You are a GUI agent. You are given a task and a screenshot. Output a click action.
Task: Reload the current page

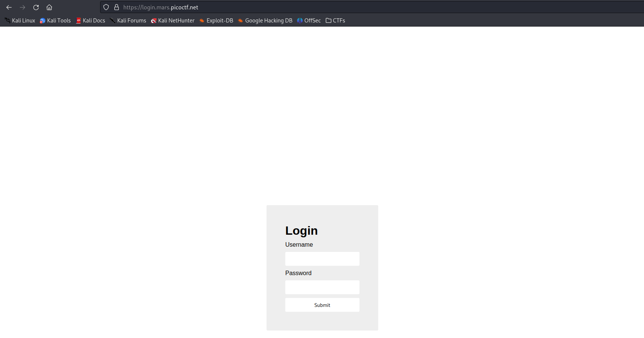click(x=36, y=7)
